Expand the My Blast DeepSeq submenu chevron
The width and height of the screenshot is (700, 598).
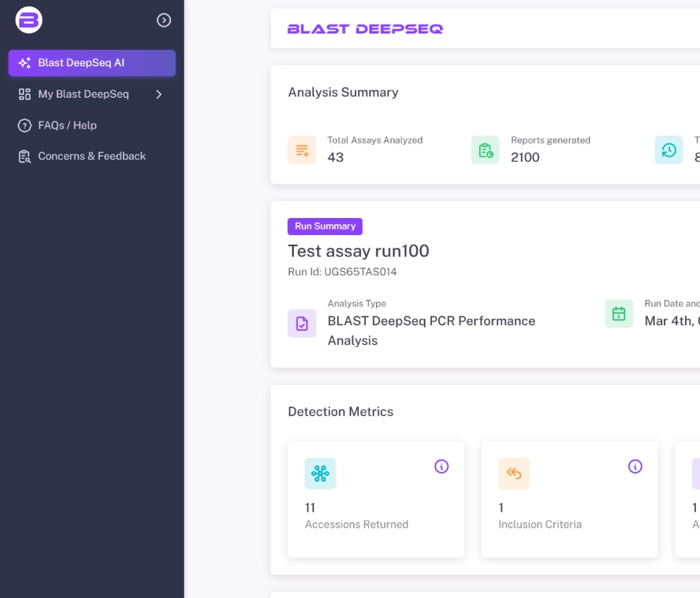pyautogui.click(x=159, y=94)
